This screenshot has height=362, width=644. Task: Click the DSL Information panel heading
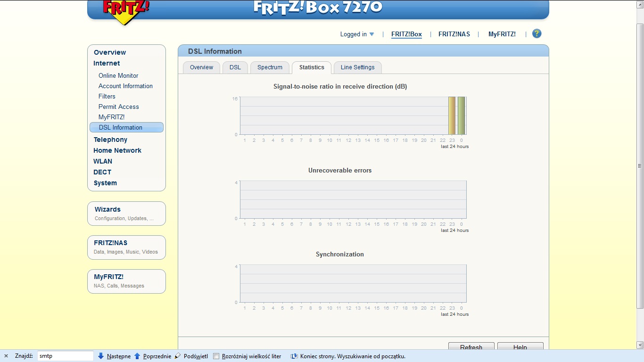[215, 51]
